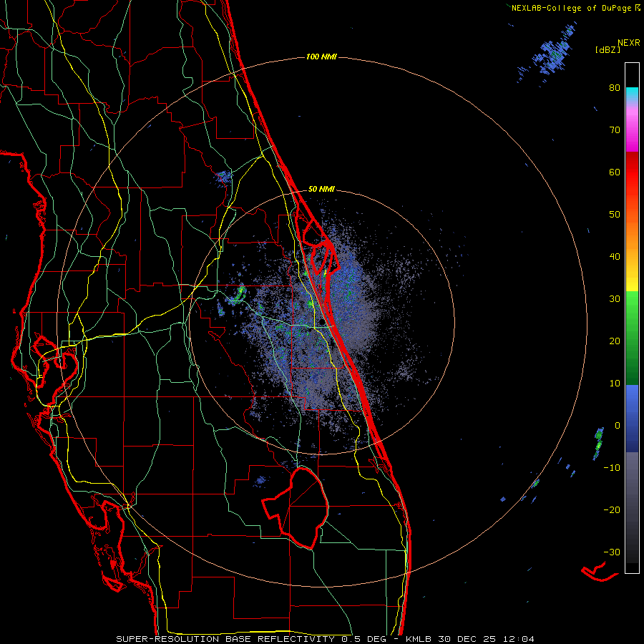644x644 pixels.
Task: Click the '50 NMI' range ring label
Action: pos(321,190)
